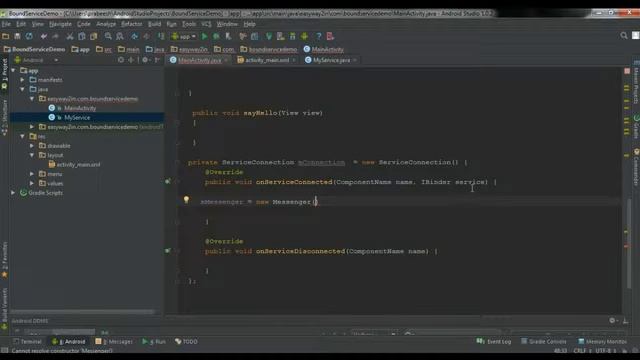The height and width of the screenshot is (360, 640).
Task: Expand the Gradle Scripts node
Action: (13, 193)
